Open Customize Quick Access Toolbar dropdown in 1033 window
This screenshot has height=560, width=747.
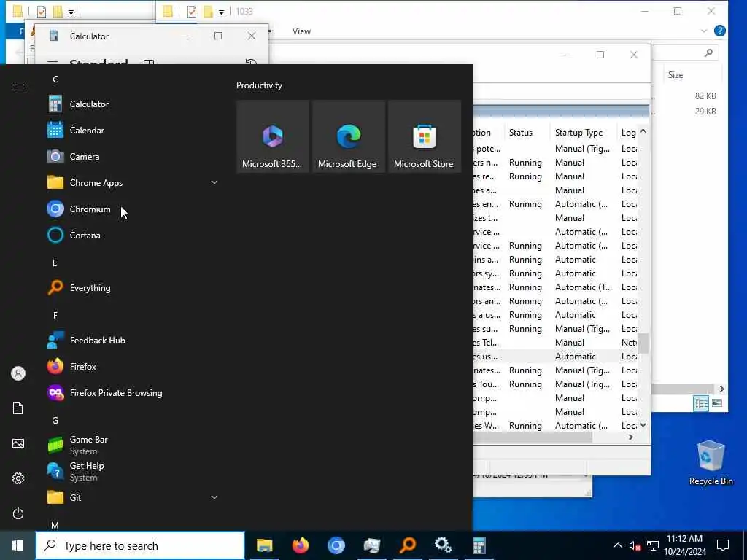tap(221, 12)
